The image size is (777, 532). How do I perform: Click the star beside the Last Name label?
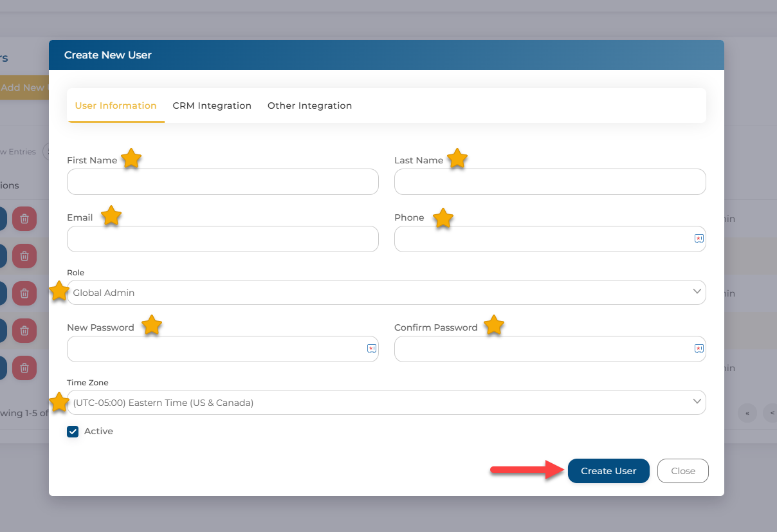pyautogui.click(x=457, y=158)
